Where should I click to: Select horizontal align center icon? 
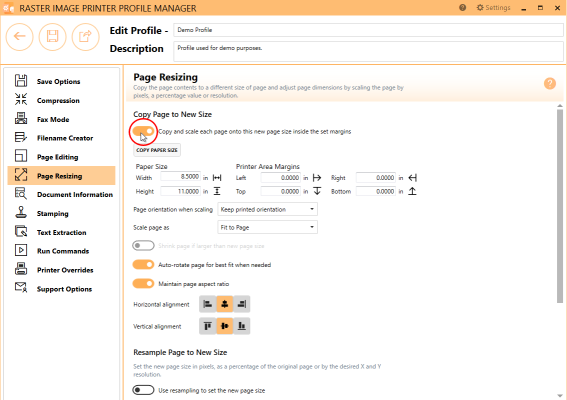pos(225,304)
